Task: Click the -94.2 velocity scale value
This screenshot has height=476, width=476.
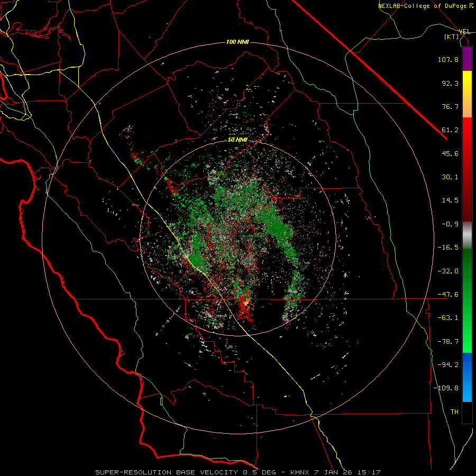Action: (x=448, y=365)
